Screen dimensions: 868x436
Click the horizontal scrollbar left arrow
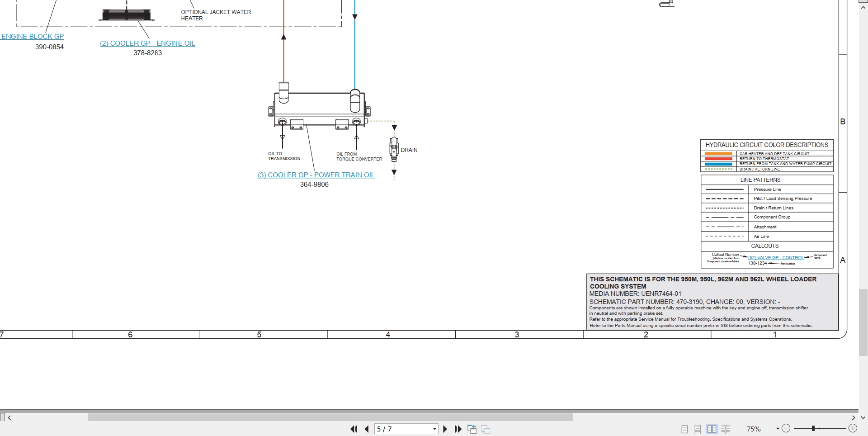(x=9, y=417)
